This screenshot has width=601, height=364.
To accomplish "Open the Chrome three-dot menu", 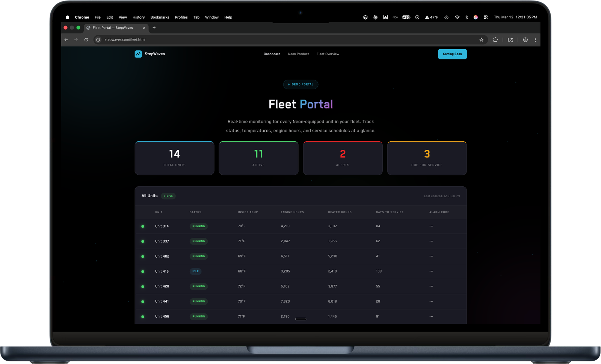I will [535, 40].
